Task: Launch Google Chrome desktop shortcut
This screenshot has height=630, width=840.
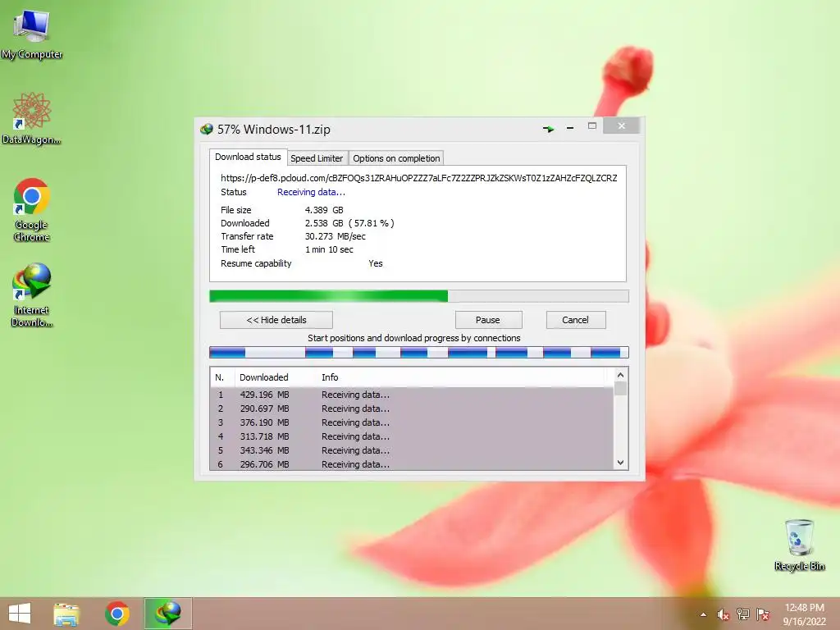Action: 32,209
